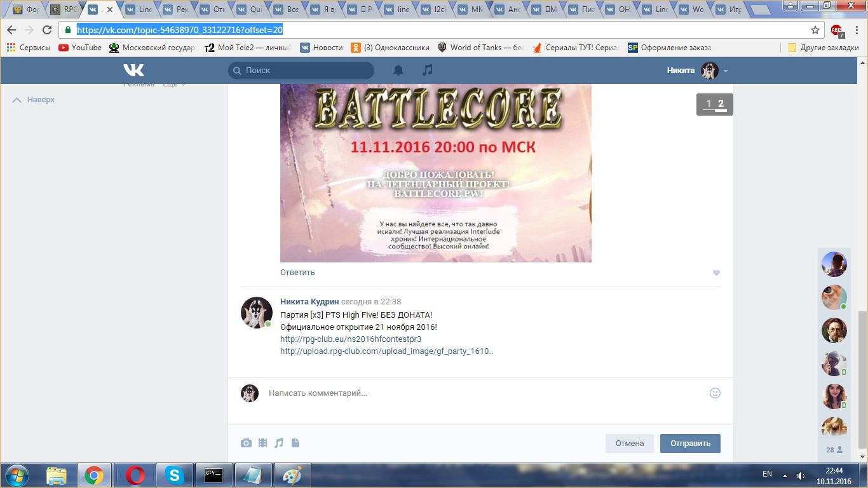Attach audio with music note icon
The height and width of the screenshot is (488, 868).
[279, 443]
